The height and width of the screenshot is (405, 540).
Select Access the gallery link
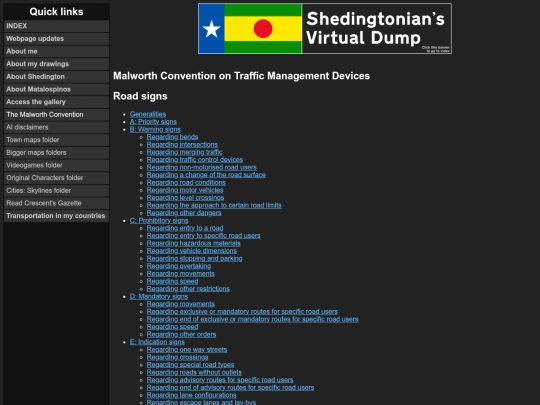click(56, 102)
